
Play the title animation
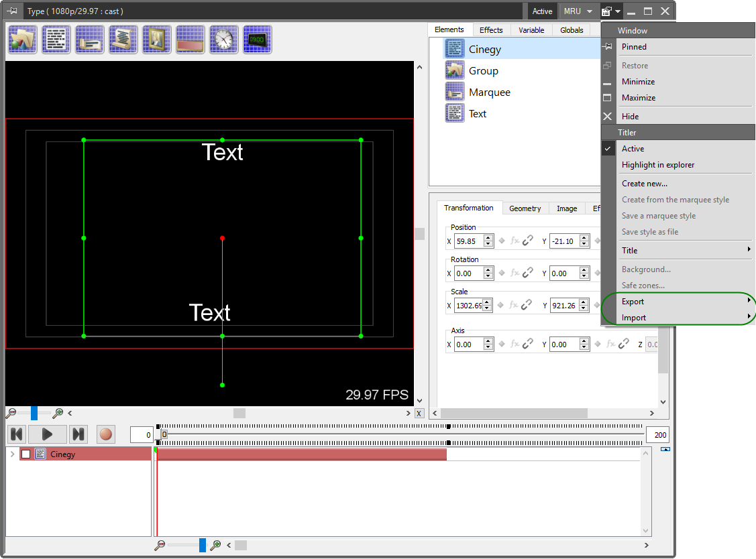(47, 435)
